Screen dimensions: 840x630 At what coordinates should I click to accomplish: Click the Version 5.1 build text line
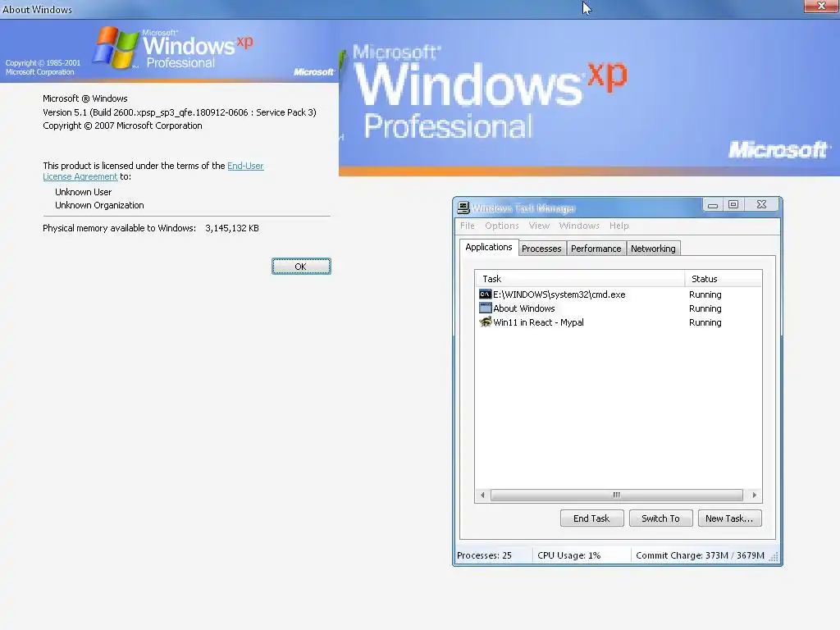click(180, 112)
